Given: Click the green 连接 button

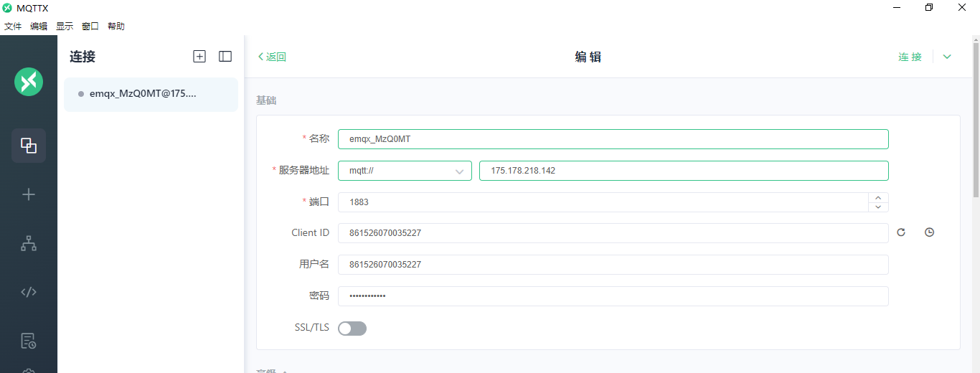Looking at the screenshot, I should point(910,57).
